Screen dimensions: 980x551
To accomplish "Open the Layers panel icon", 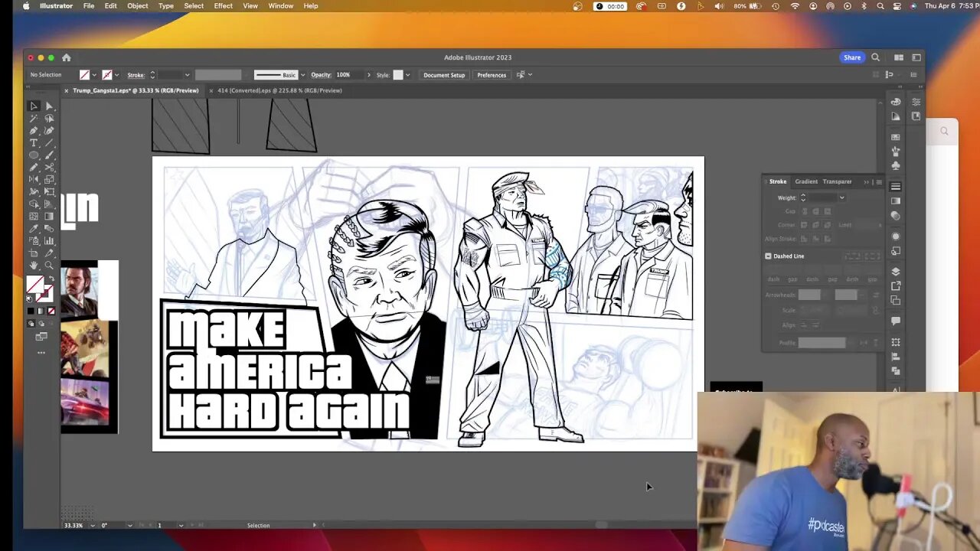I will pos(896,272).
